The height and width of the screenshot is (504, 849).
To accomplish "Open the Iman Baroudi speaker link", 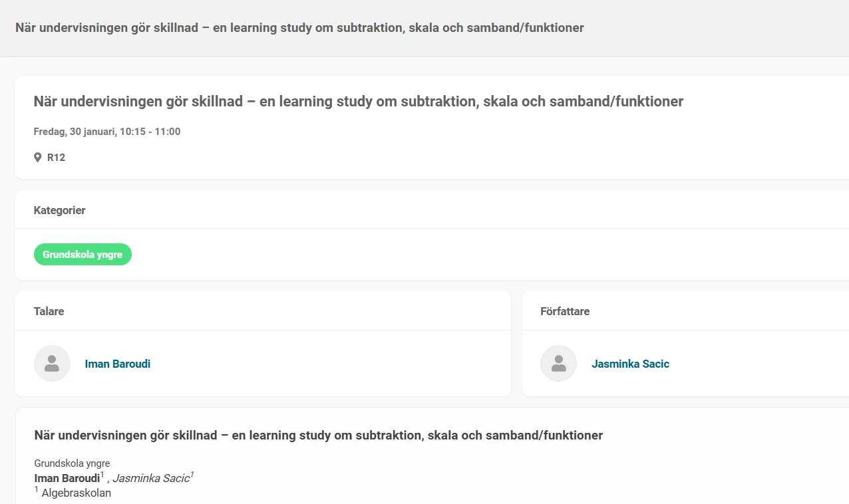I will click(x=118, y=364).
